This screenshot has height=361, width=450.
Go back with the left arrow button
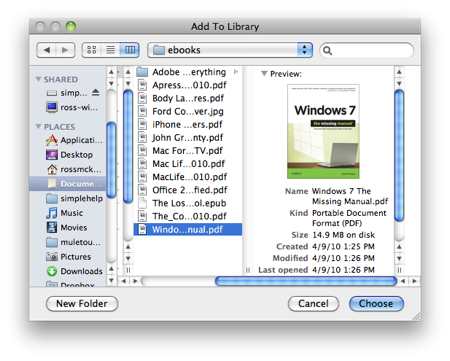pyautogui.click(x=47, y=50)
